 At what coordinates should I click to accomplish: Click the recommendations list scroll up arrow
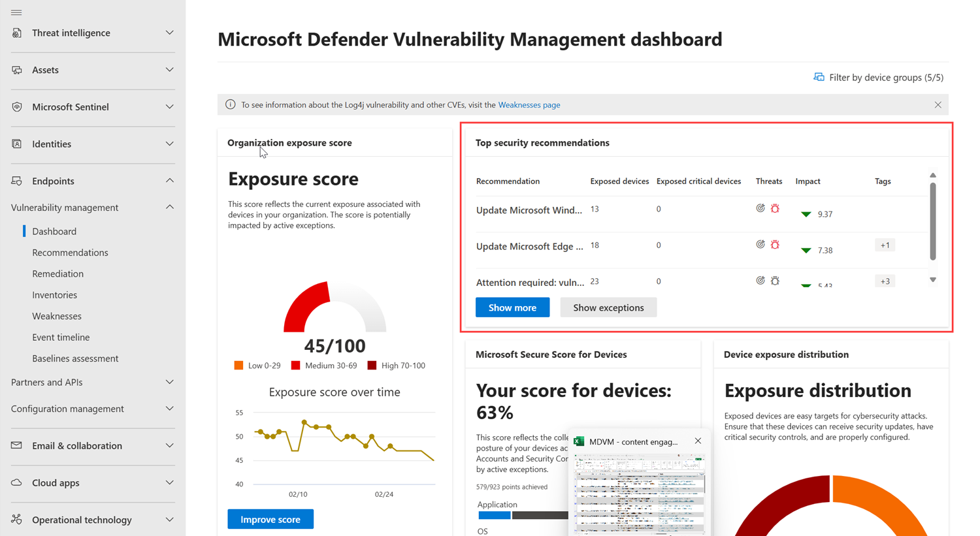pyautogui.click(x=933, y=175)
